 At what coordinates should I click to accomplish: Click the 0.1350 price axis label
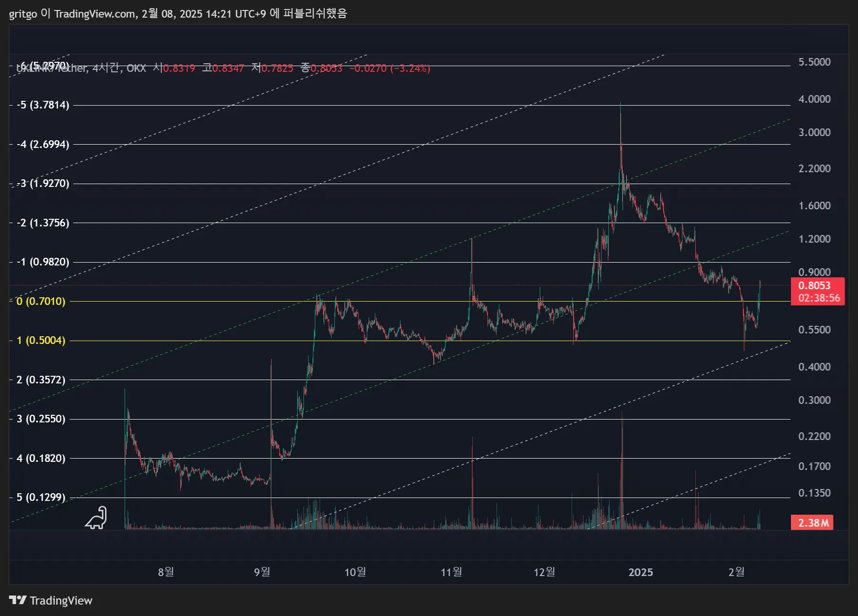pos(814,493)
